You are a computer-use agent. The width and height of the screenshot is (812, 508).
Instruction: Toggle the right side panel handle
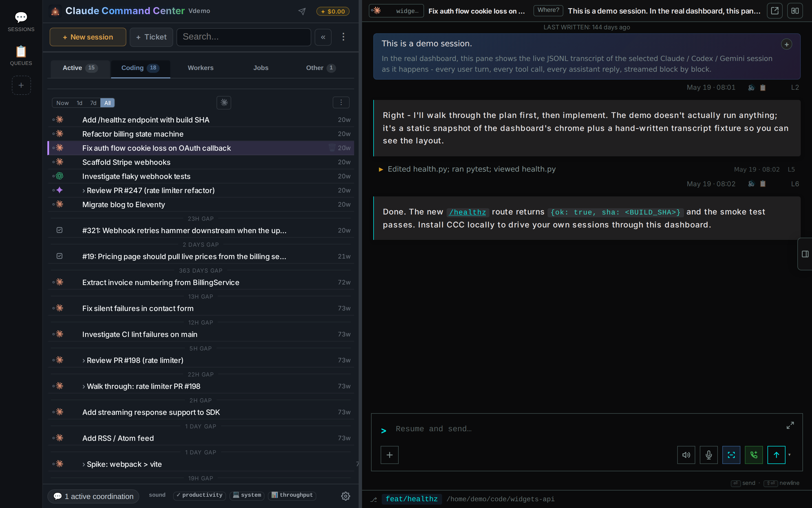tap(805, 254)
